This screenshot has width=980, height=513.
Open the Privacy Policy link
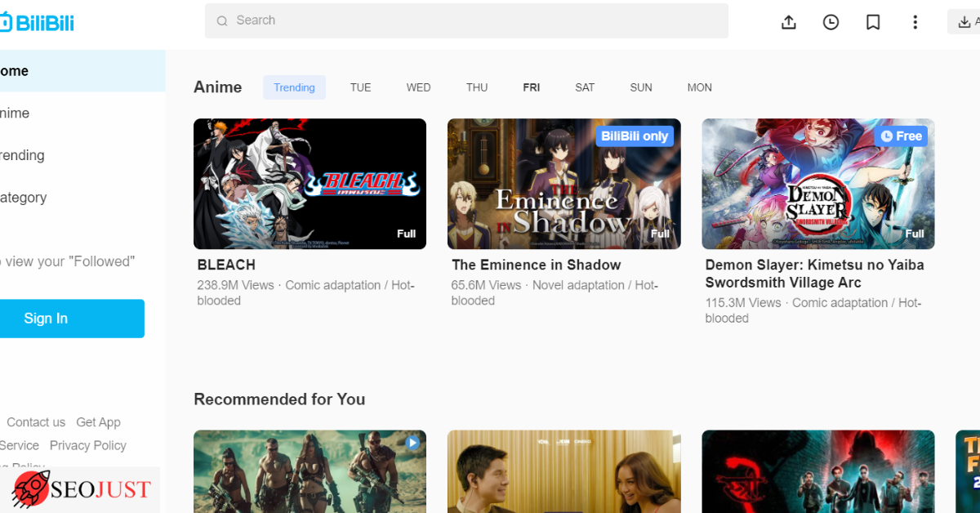[x=87, y=445]
